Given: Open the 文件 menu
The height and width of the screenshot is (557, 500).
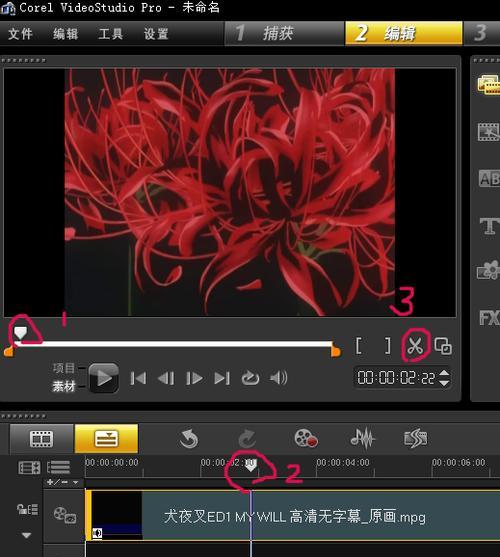Looking at the screenshot, I should tap(20, 34).
